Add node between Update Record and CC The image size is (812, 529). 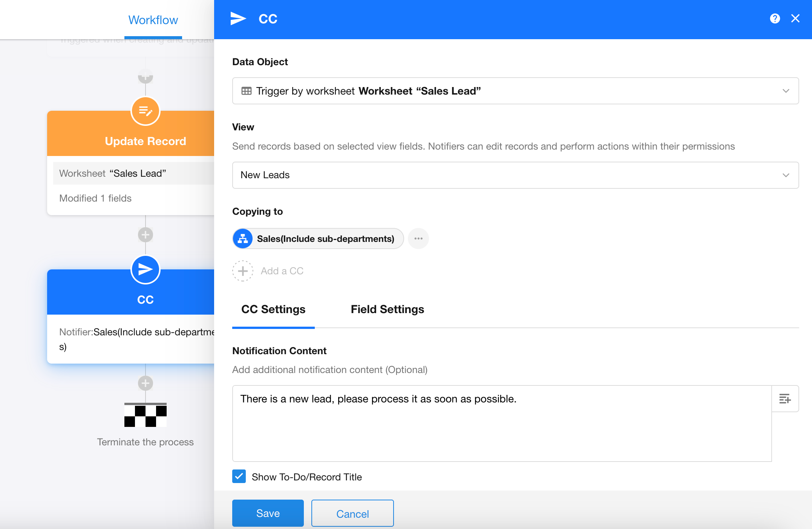click(146, 235)
